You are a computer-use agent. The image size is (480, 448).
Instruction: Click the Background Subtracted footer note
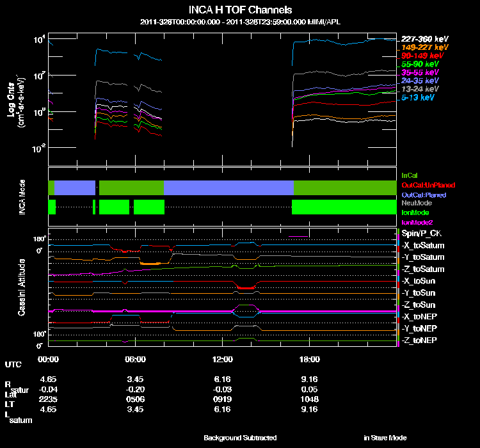pos(240,438)
